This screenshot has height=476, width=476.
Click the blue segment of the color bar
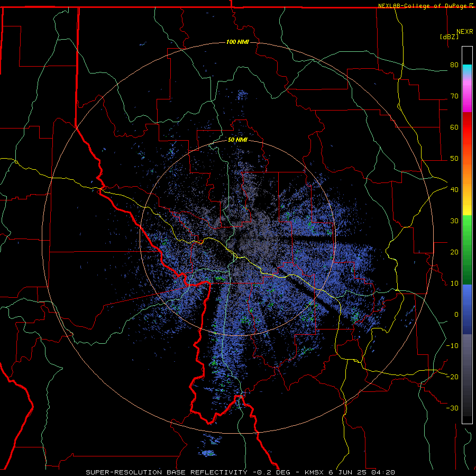point(467,309)
